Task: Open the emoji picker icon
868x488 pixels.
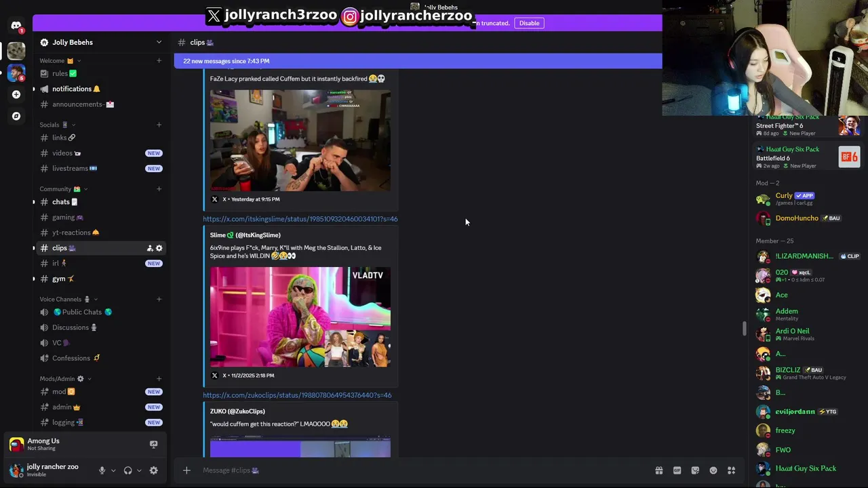Action: 713,470
